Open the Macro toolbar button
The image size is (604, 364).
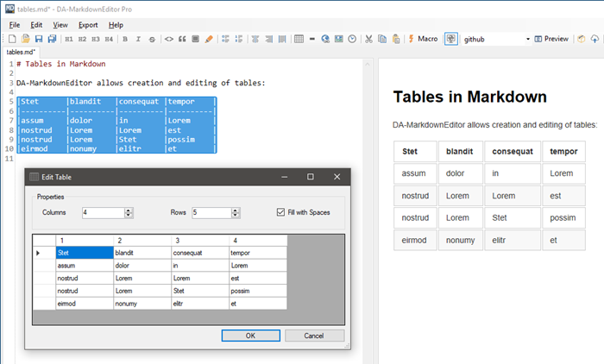coord(423,39)
